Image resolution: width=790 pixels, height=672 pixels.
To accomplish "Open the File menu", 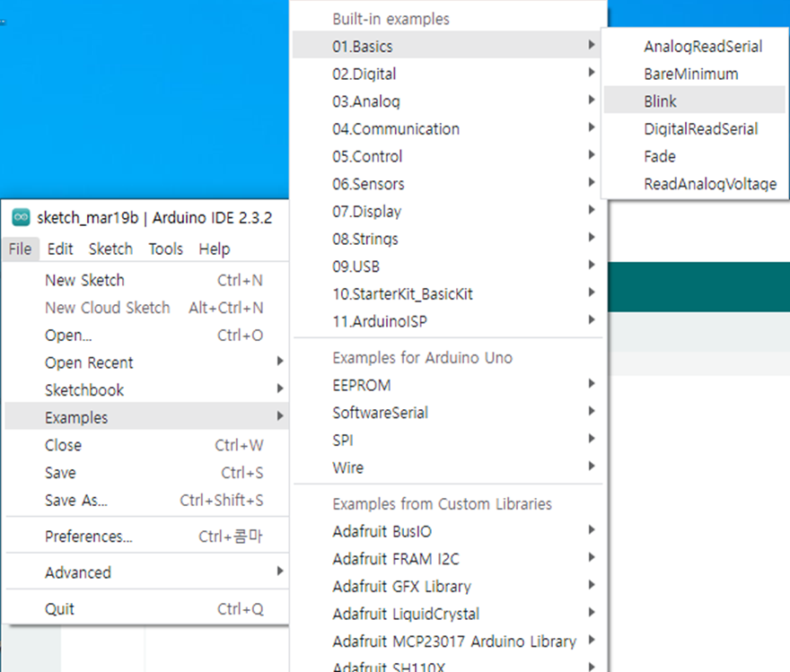I will pyautogui.click(x=20, y=249).
